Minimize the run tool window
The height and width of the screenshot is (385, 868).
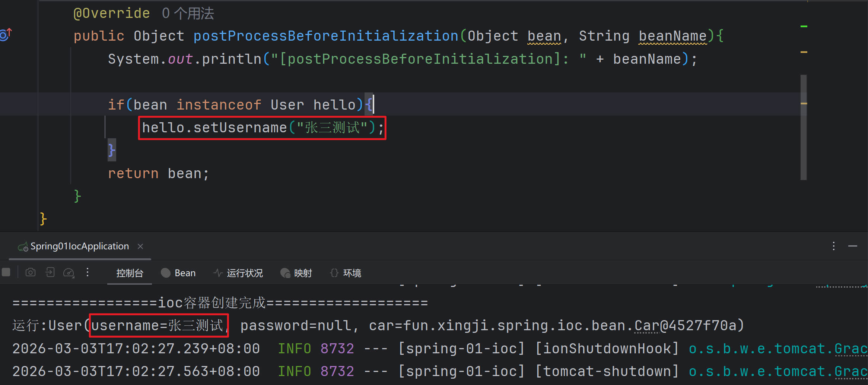pyautogui.click(x=852, y=246)
